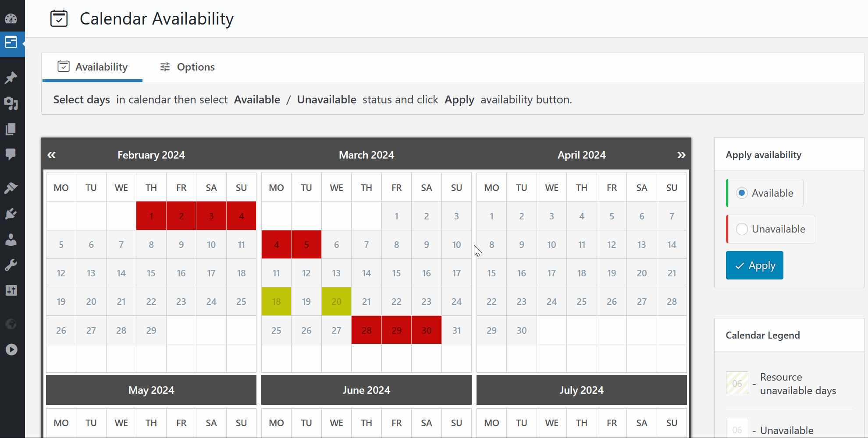Go to next months with double-right arrow

coord(681,155)
